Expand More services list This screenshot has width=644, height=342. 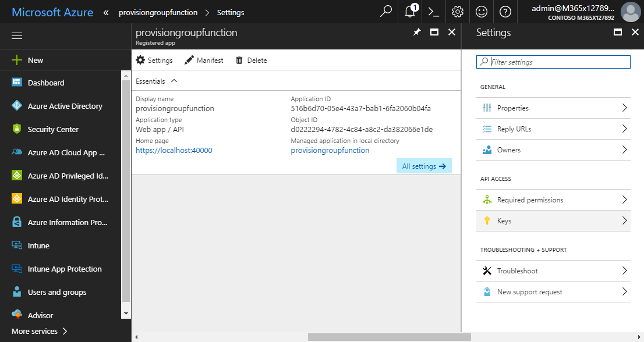(x=40, y=331)
